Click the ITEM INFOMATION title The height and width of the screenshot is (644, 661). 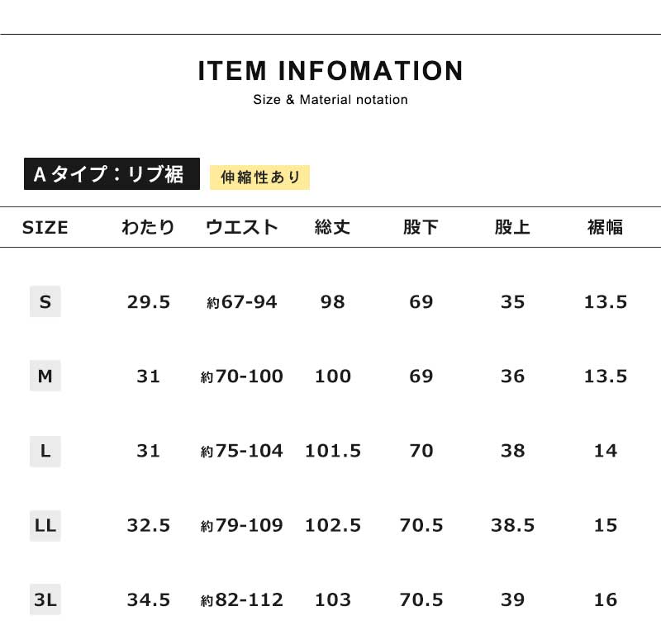pos(330,71)
